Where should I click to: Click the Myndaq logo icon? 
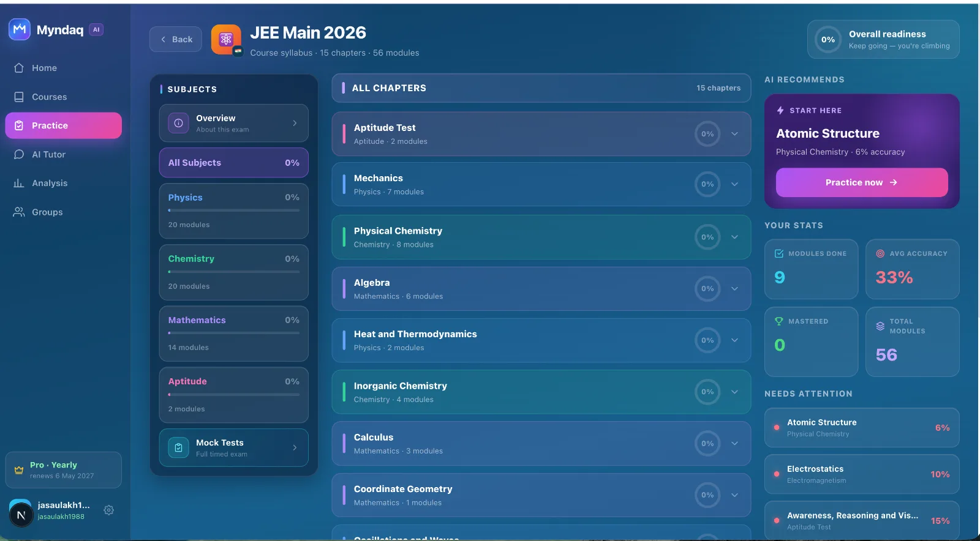tap(20, 29)
